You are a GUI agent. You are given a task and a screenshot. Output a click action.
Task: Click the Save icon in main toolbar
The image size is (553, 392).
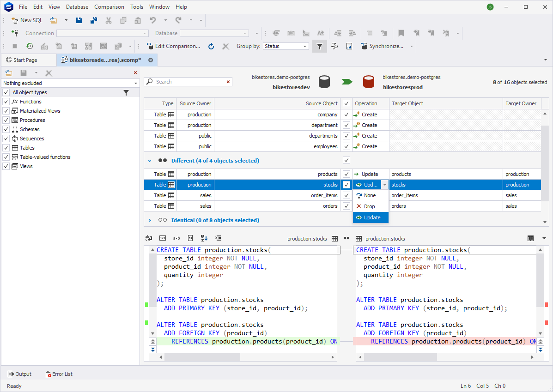click(79, 20)
